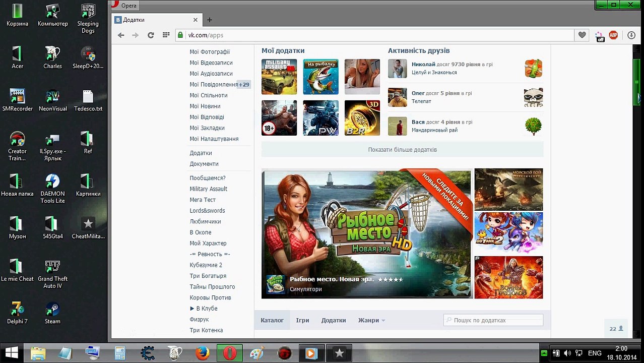Screen dimensions: 644x363
Task: Expand the Жанри dropdown
Action: [371, 320]
